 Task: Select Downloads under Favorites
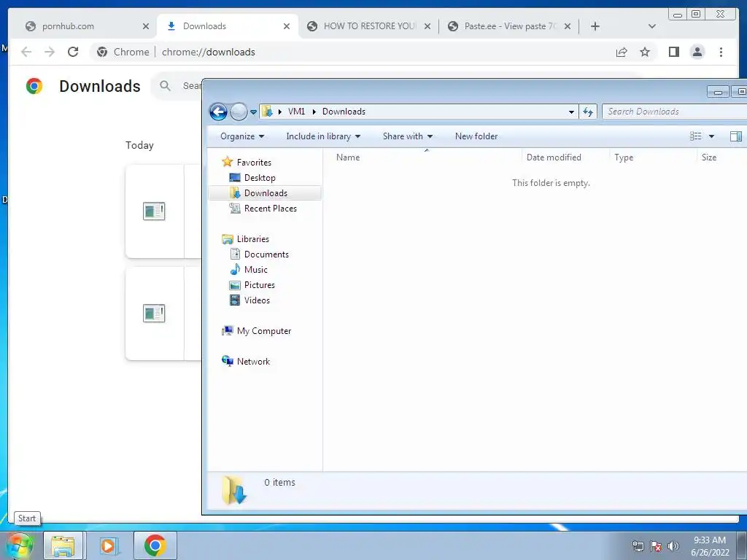click(x=265, y=192)
